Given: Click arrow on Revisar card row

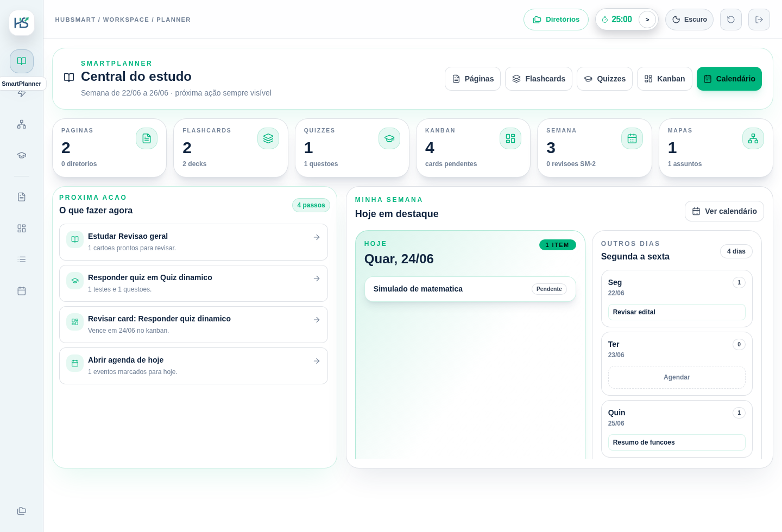Looking at the screenshot, I should click(317, 320).
